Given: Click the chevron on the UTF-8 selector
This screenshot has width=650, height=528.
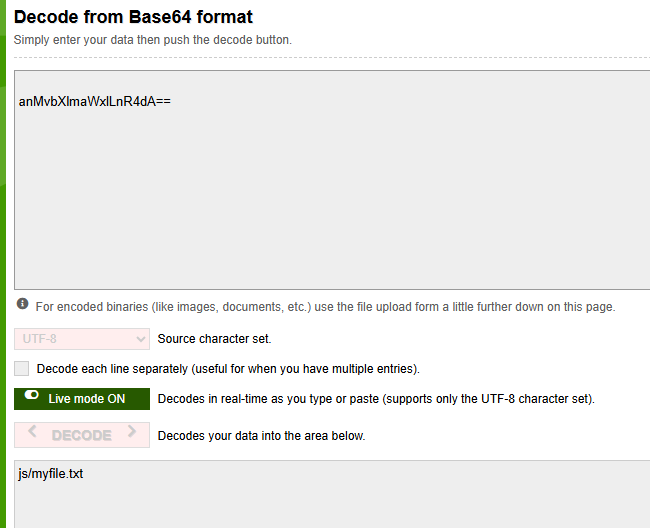Looking at the screenshot, I should 141,339.
